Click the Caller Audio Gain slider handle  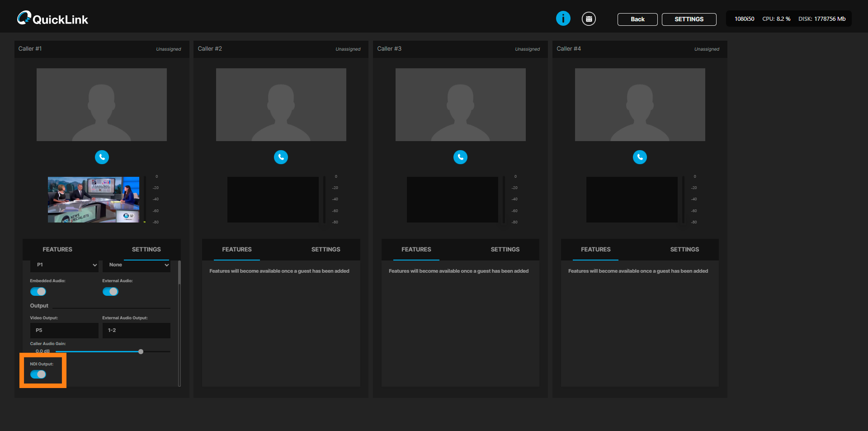(141, 351)
